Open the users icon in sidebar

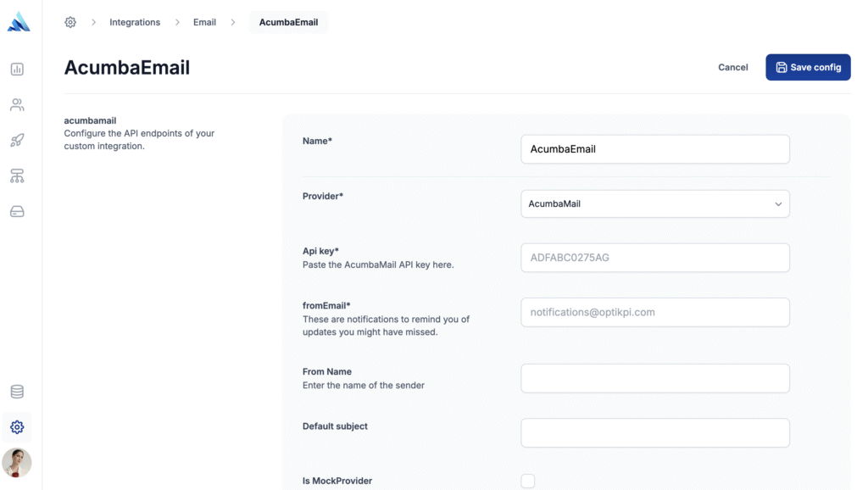[17, 104]
